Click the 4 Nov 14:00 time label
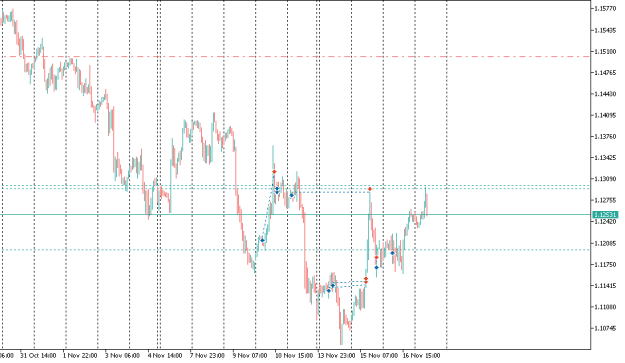This screenshot has height=363, width=625. 165,355
